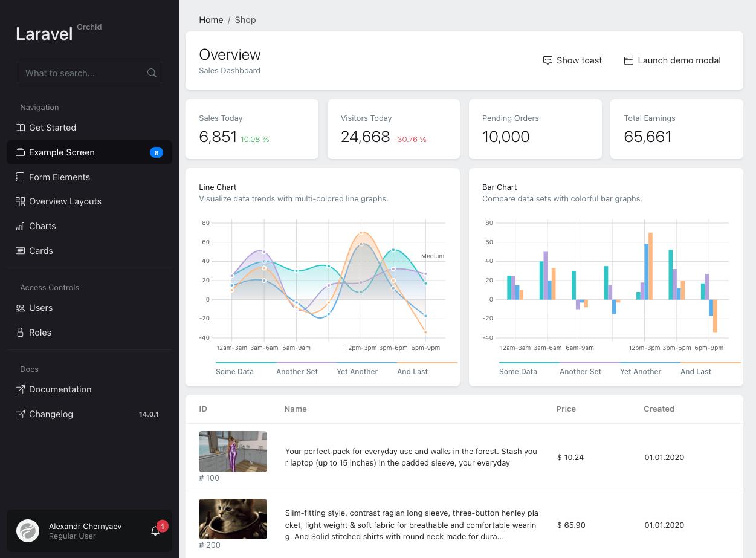Open the notifications bell icon

pyautogui.click(x=155, y=531)
